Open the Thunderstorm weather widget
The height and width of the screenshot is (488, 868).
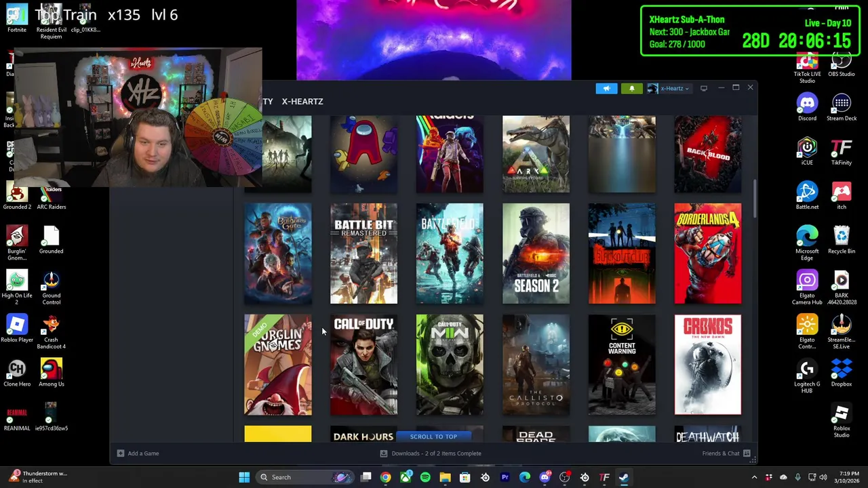coord(37,477)
